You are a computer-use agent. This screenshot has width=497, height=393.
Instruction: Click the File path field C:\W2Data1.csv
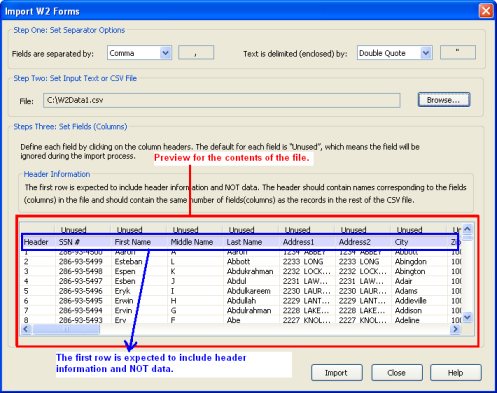(222, 100)
